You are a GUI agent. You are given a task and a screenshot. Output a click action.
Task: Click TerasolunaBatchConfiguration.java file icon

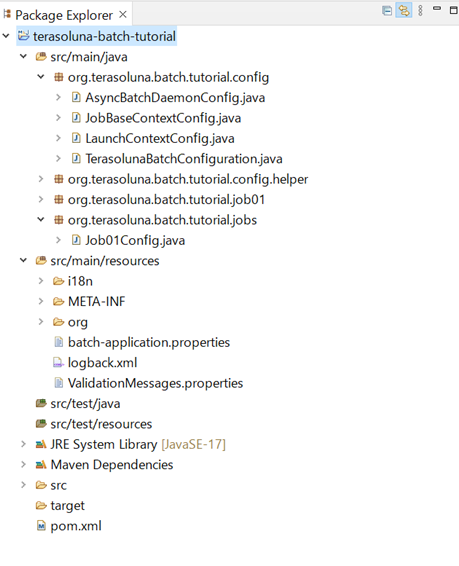click(76, 158)
